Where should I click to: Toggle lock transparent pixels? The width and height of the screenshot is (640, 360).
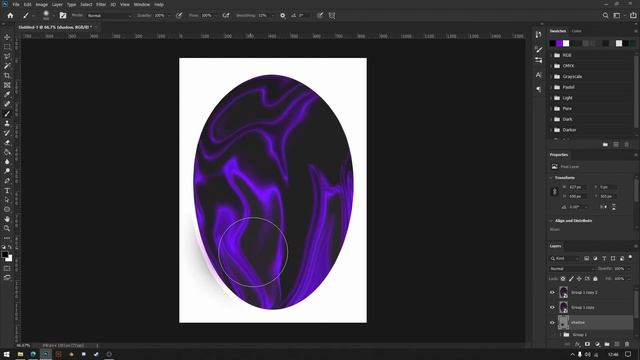[x=563, y=279]
